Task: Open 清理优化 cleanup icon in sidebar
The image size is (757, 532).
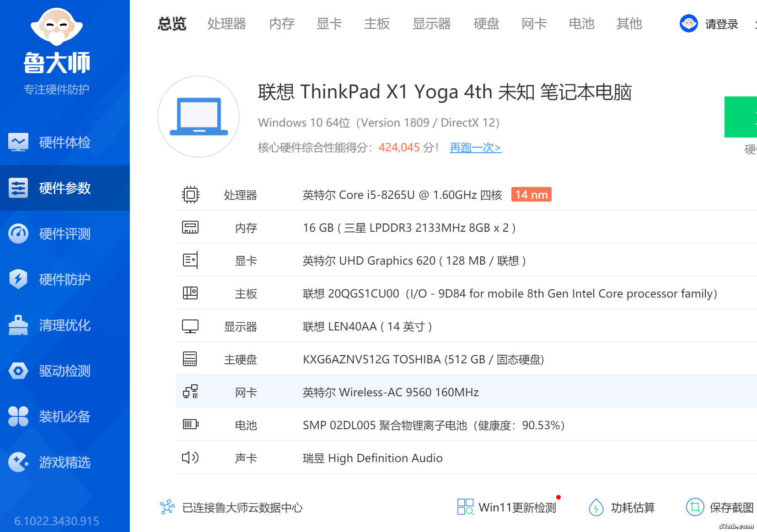Action: (x=18, y=325)
